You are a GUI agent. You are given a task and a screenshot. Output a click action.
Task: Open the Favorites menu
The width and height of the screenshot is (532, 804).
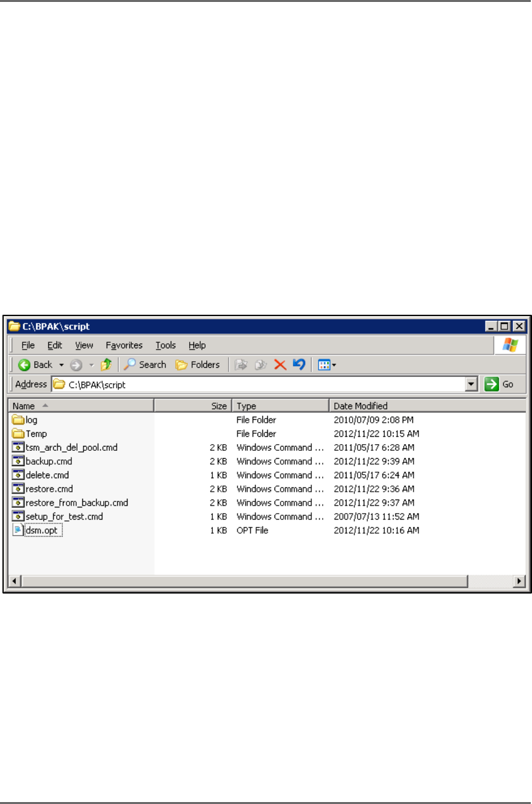(x=124, y=345)
